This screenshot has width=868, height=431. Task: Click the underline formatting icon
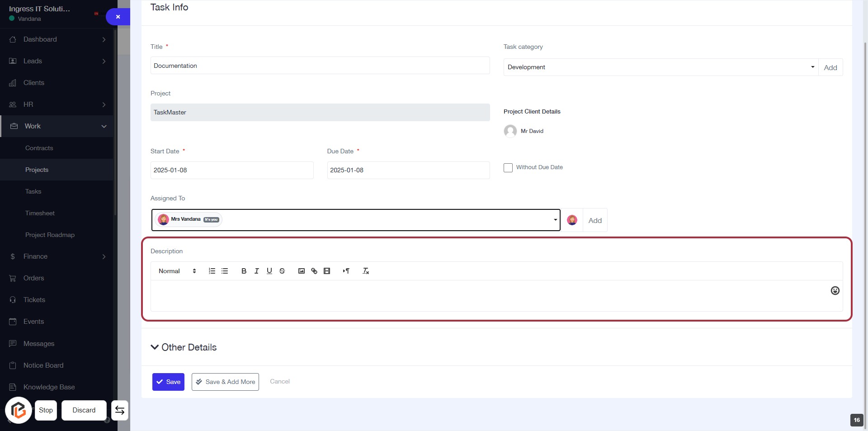pos(269,271)
